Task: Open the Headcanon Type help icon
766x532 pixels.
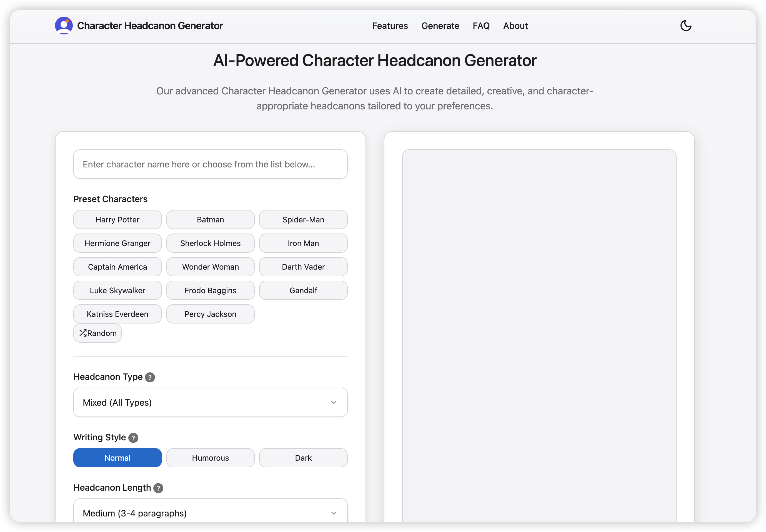Action: (150, 377)
